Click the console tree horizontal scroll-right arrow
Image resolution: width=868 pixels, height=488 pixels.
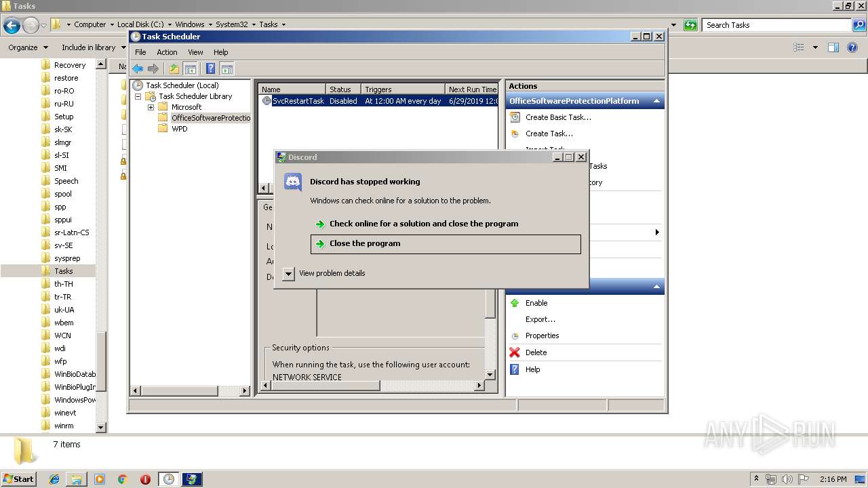245,390
